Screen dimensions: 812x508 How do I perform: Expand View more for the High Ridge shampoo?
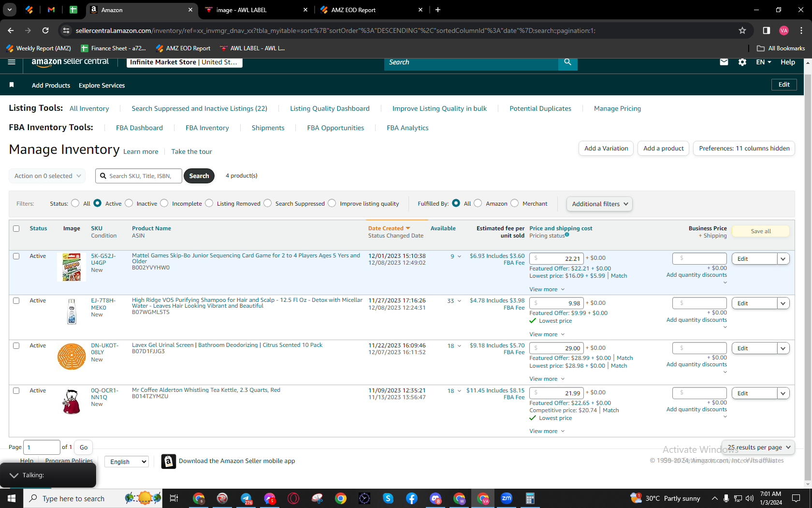tap(547, 334)
